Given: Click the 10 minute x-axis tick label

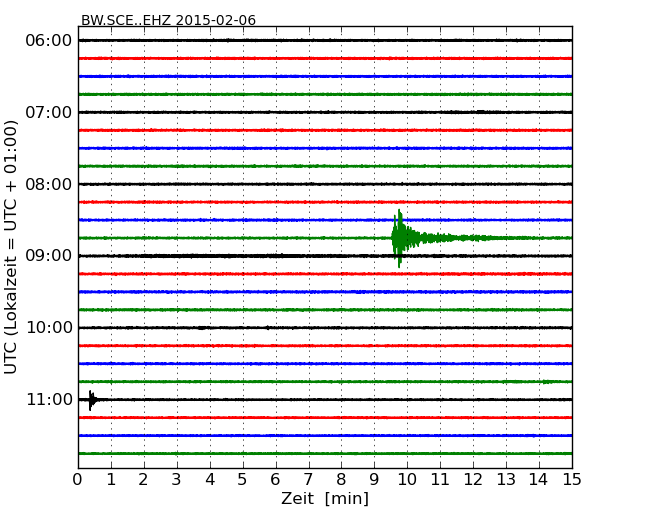Looking at the screenshot, I should tap(407, 480).
